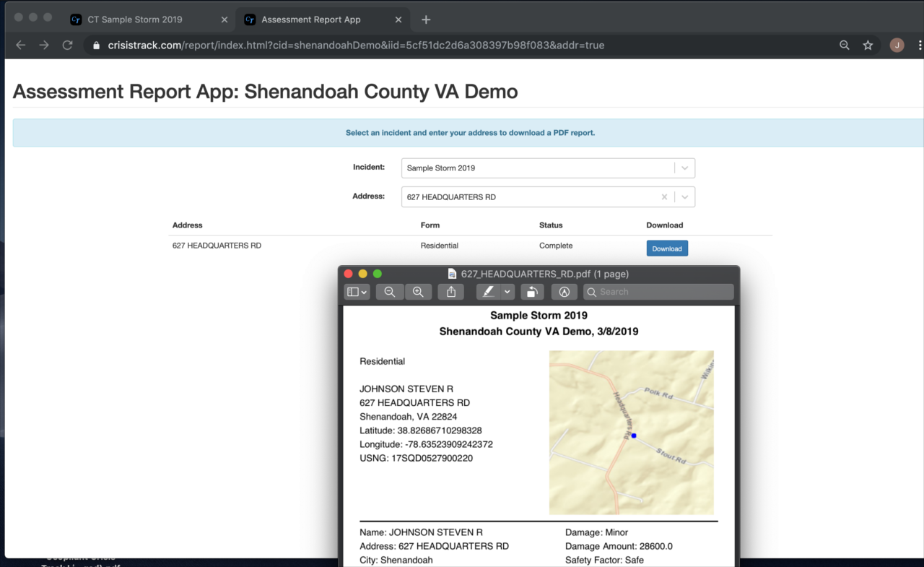Open the markup tool style dropdown chevron
Viewport: 924px width, 567px height.
point(507,292)
